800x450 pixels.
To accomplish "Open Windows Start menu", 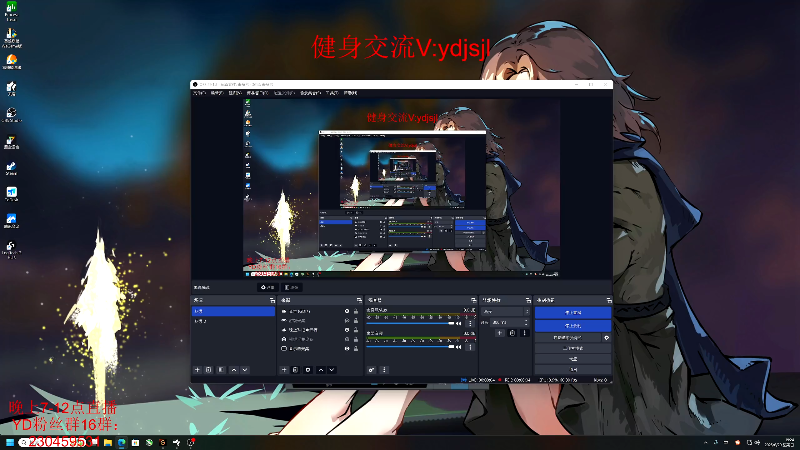I will click(x=10, y=442).
